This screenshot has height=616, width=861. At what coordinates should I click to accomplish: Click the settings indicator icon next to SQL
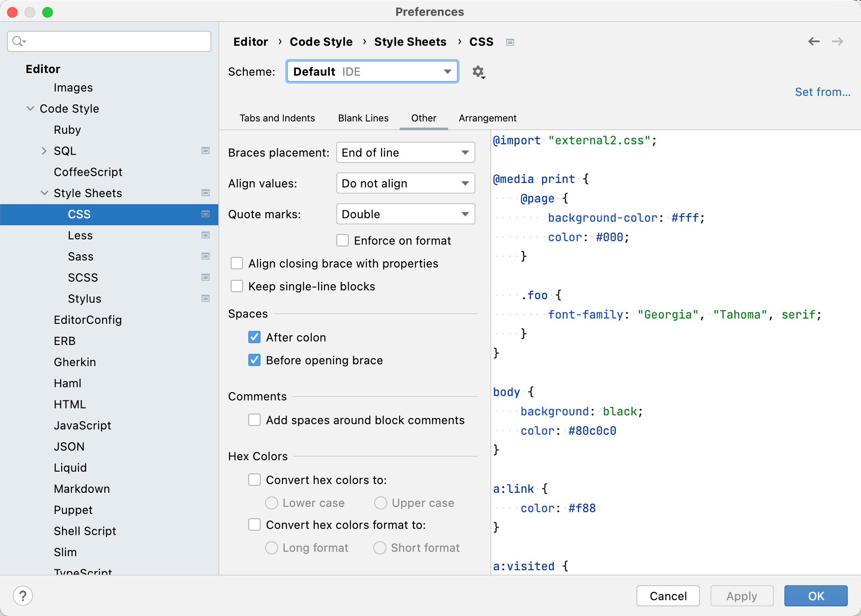tap(206, 150)
